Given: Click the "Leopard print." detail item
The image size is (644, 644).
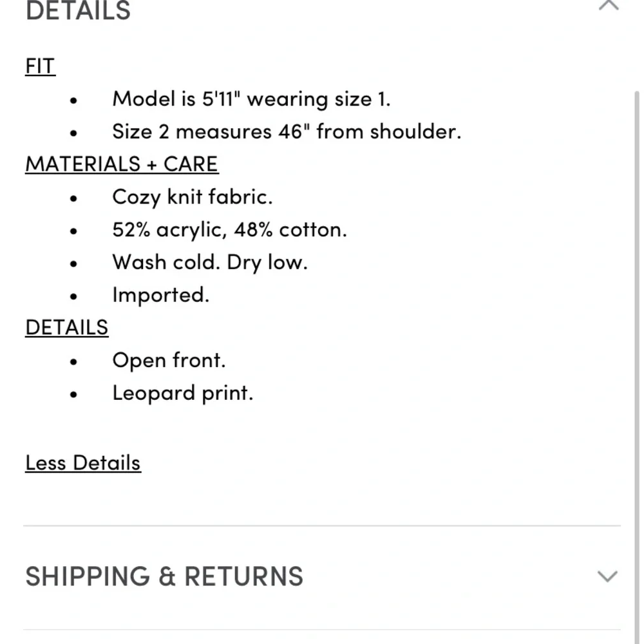Looking at the screenshot, I should (x=183, y=393).
